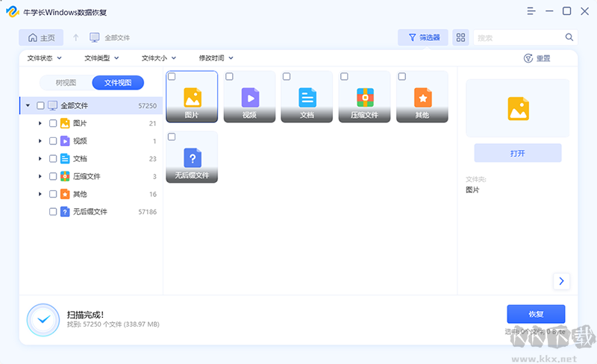Tick the 全部文件 checkbox
The image size is (597, 364).
[x=40, y=106]
